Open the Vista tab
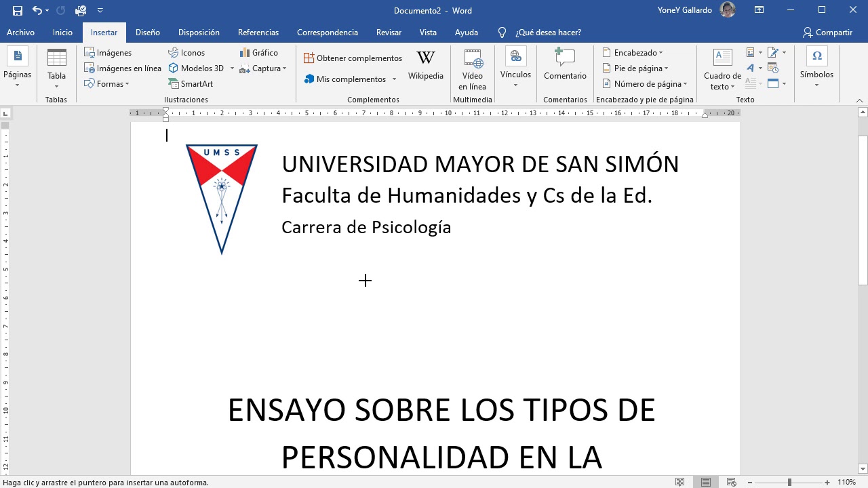The height and width of the screenshot is (488, 868). 428,33
